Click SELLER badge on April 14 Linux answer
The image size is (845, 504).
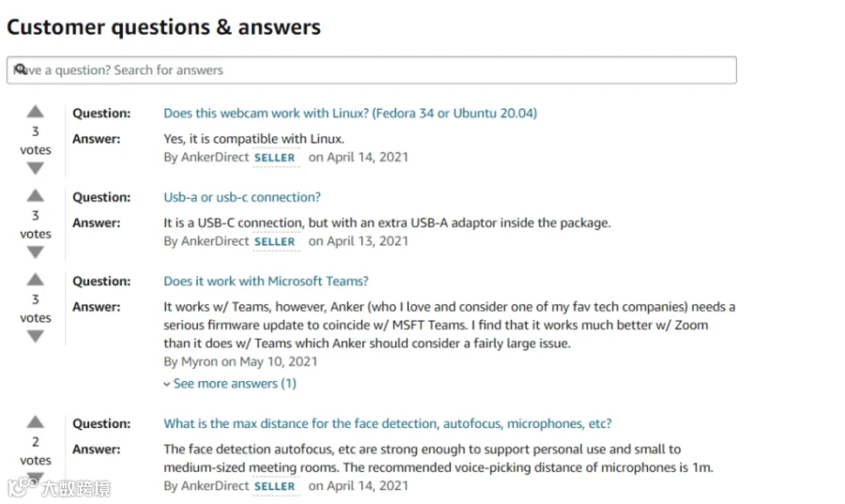tap(275, 158)
